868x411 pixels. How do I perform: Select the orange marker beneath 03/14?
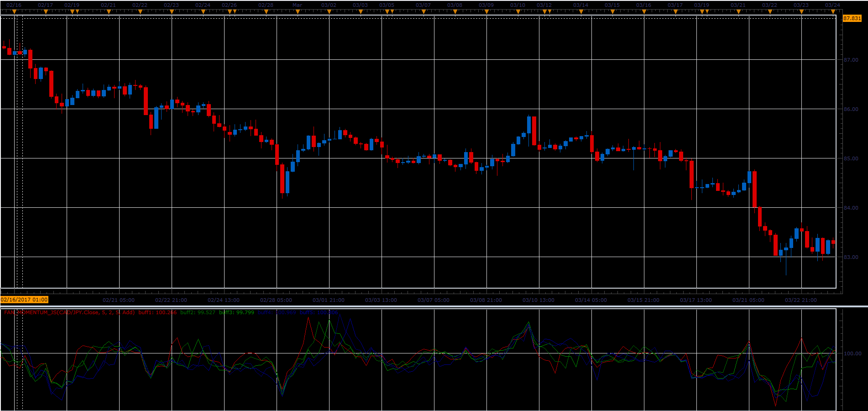pos(581,12)
